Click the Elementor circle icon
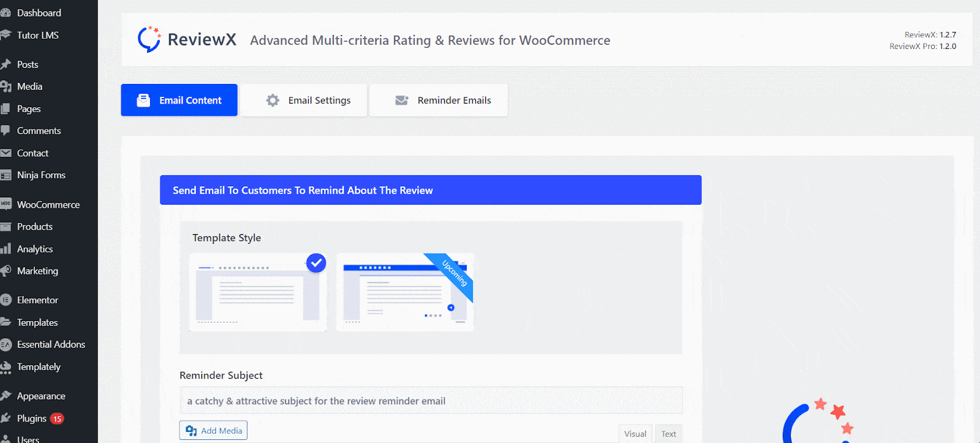 (6, 300)
